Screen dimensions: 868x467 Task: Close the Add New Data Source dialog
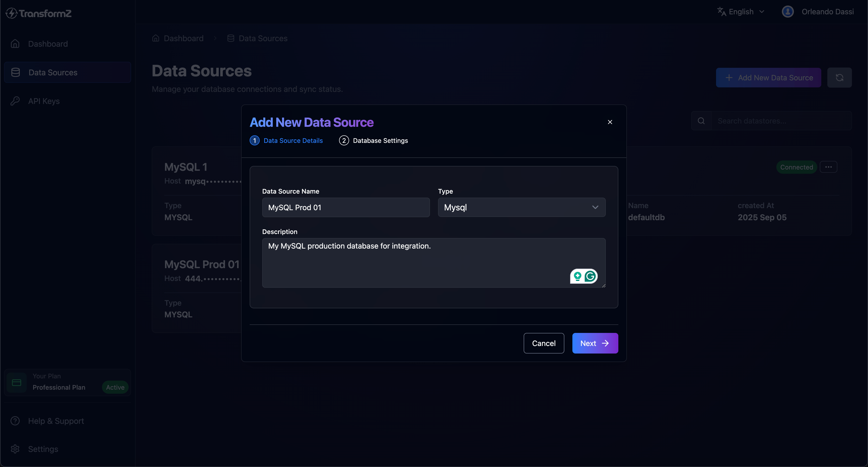pyautogui.click(x=610, y=122)
